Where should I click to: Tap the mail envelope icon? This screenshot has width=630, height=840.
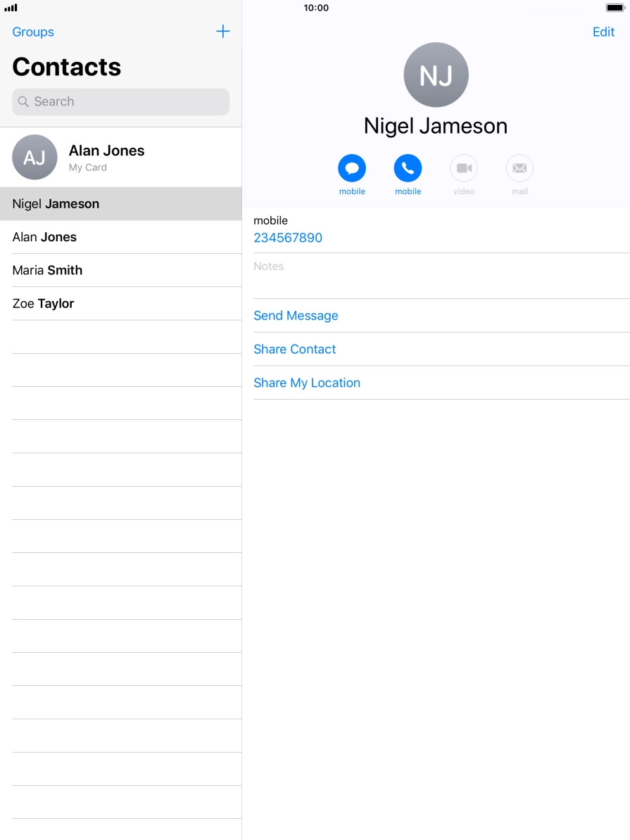pos(519,168)
